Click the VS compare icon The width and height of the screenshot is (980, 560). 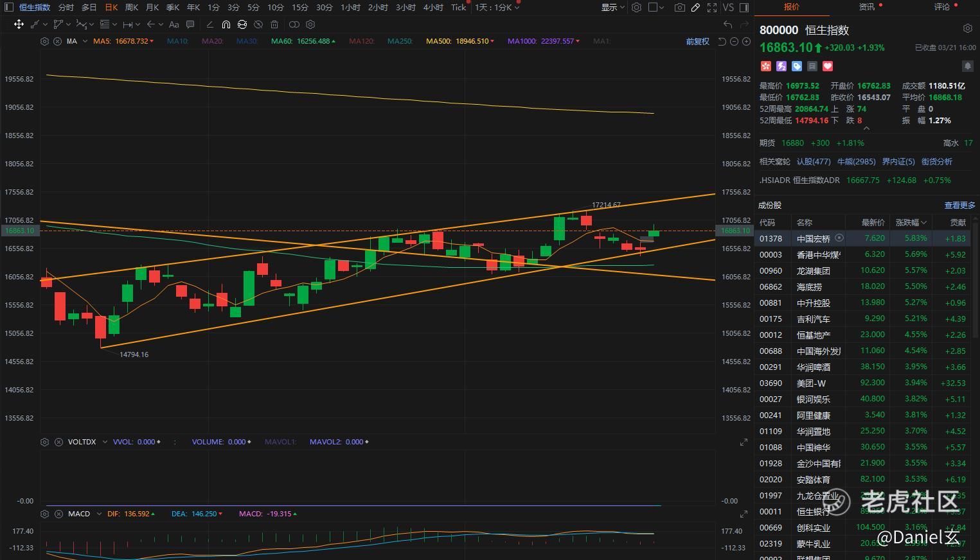728,8
